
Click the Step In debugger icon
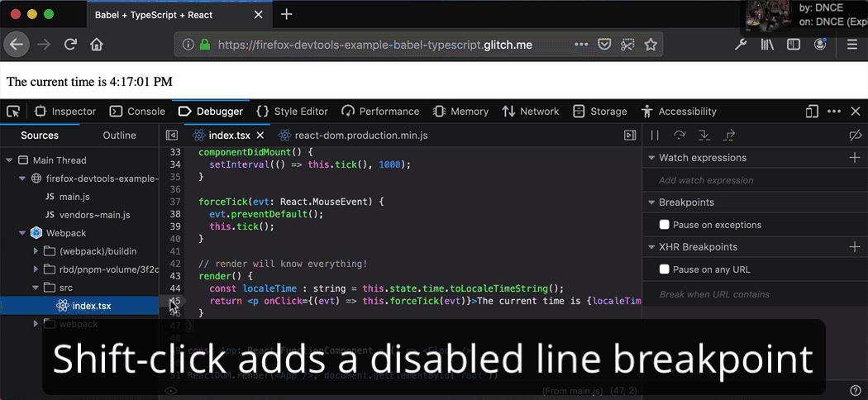tap(704, 136)
